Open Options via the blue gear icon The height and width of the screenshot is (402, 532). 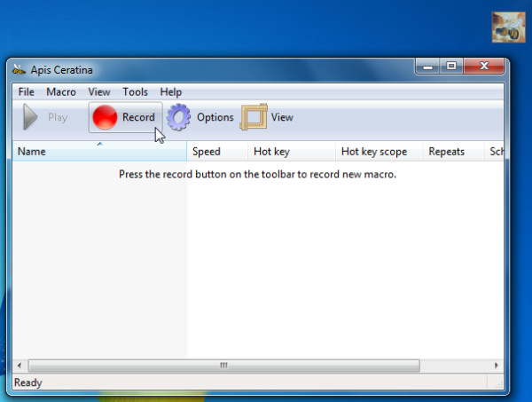(178, 117)
